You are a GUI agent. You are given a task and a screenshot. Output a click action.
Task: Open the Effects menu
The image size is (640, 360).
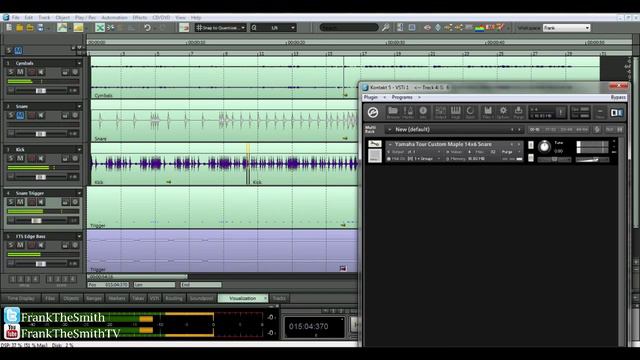coord(140,18)
